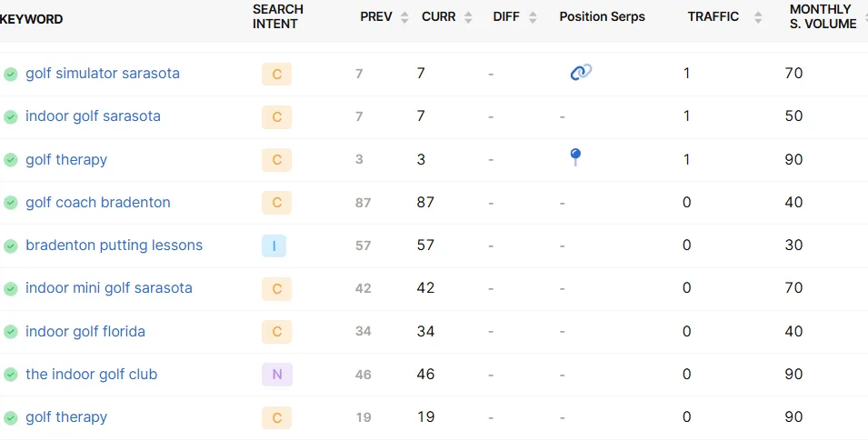Sort by TRAFFIC column arrows
868x441 pixels.
758,17
